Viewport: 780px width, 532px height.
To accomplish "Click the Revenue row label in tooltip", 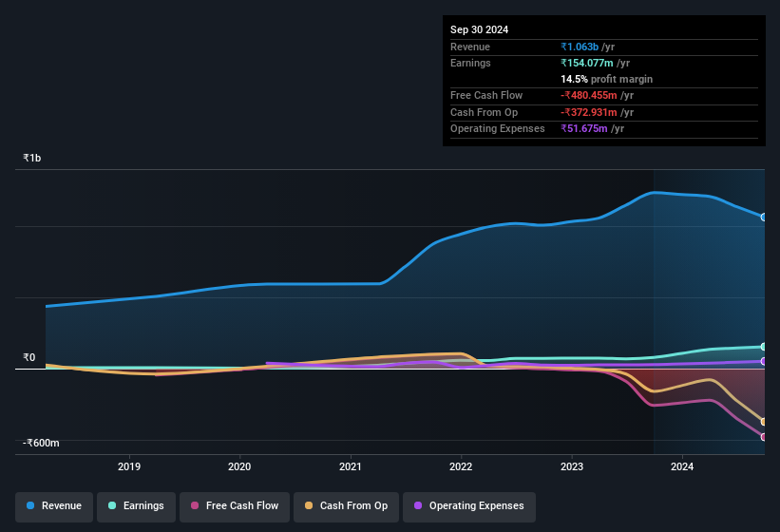I will pyautogui.click(x=470, y=47).
